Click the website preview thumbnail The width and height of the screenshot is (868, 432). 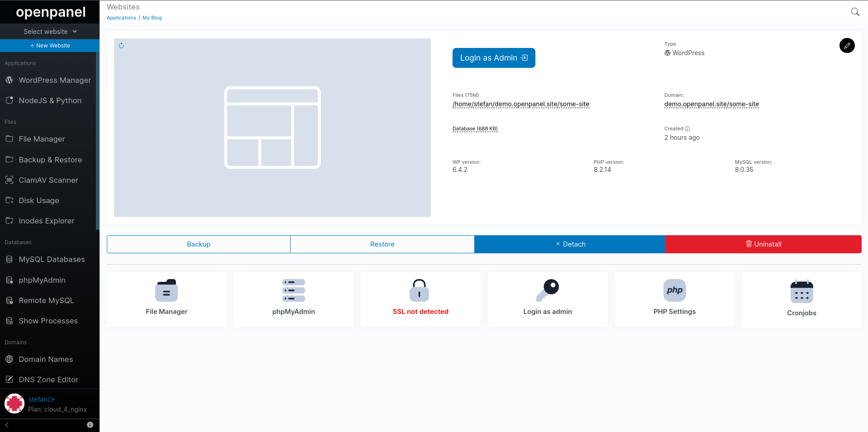click(x=272, y=128)
